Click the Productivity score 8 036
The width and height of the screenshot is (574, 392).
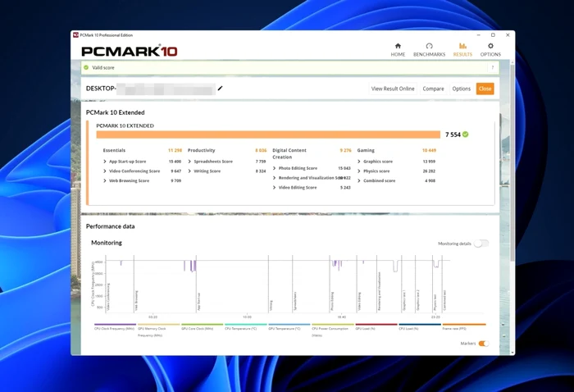tap(261, 150)
